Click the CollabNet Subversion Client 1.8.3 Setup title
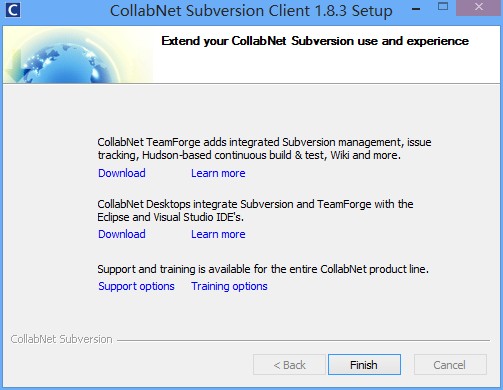This screenshot has height=390, width=503. [251, 11]
